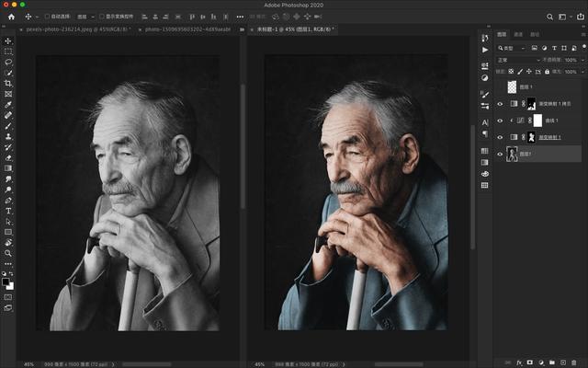Click the background color swatch
Image resolution: width=588 pixels, height=368 pixels.
pos(11,287)
